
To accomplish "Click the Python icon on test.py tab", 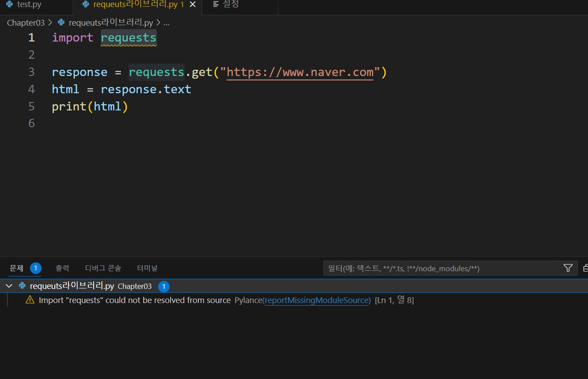I will pos(9,4).
